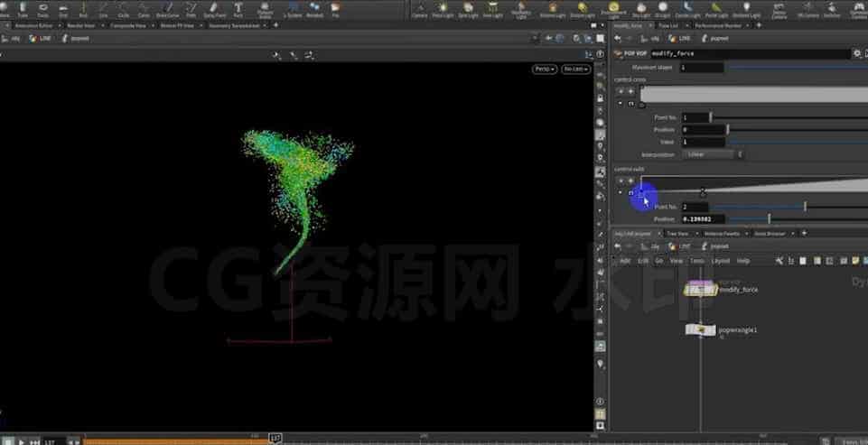Switch to the Material Palette tab

pos(722,234)
